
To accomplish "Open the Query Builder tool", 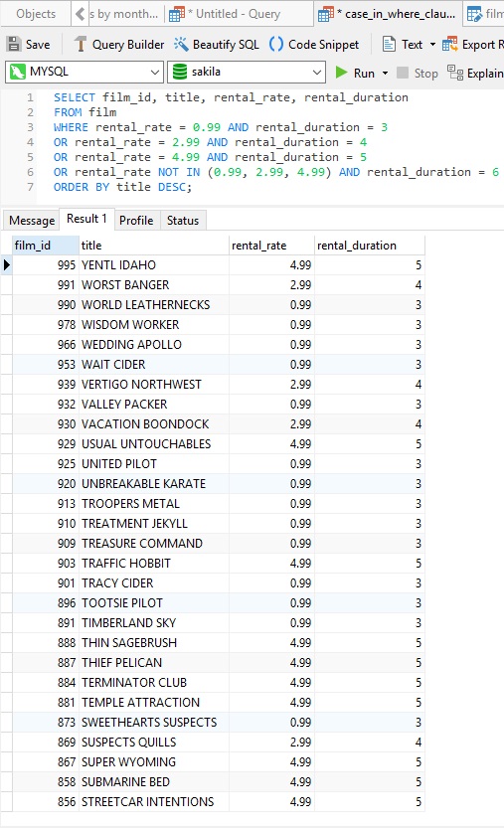I will [119, 45].
